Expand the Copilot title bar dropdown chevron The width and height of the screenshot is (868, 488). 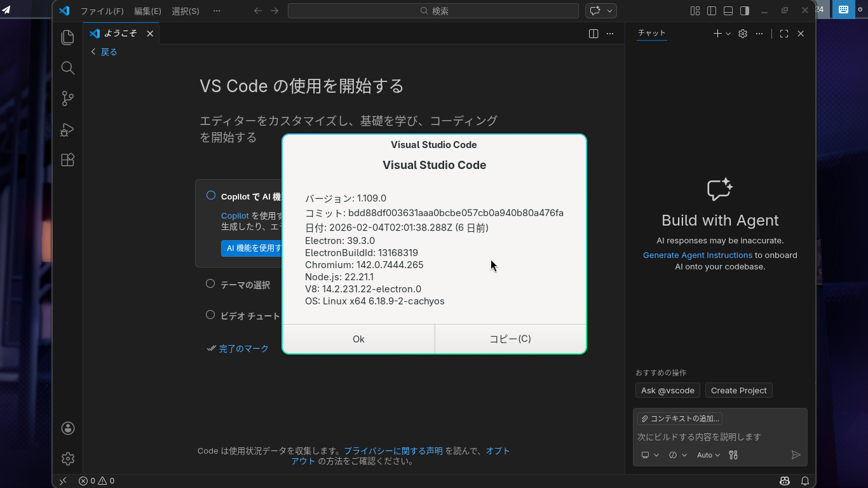(x=610, y=11)
